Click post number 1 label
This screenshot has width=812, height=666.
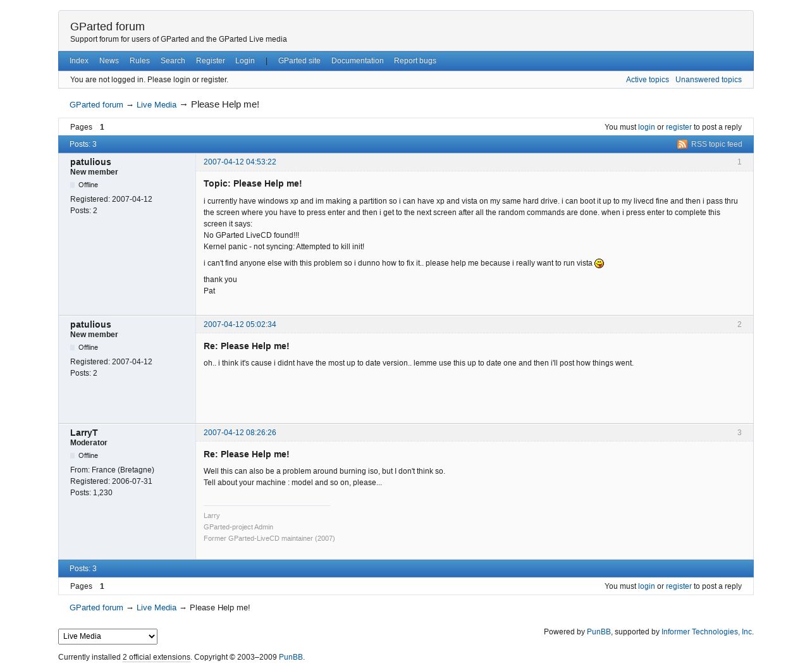tap(739, 162)
